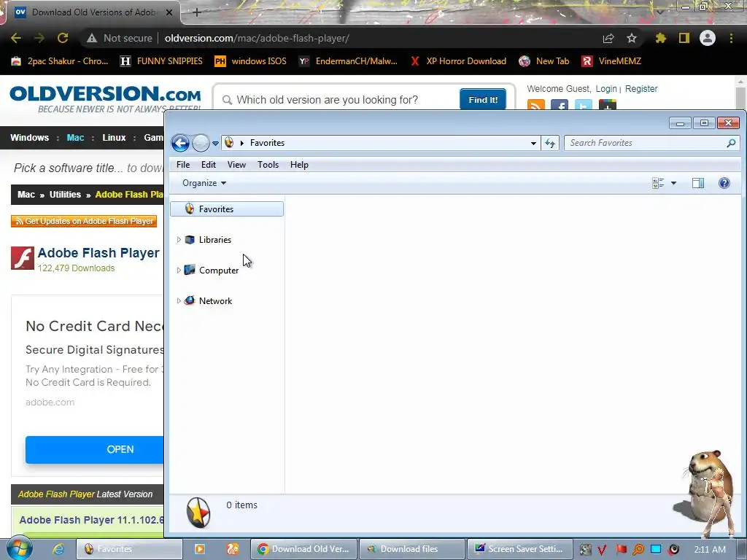Open the recent pages dropdown in Explorer
This screenshot has height=560, width=747.
pyautogui.click(x=215, y=144)
